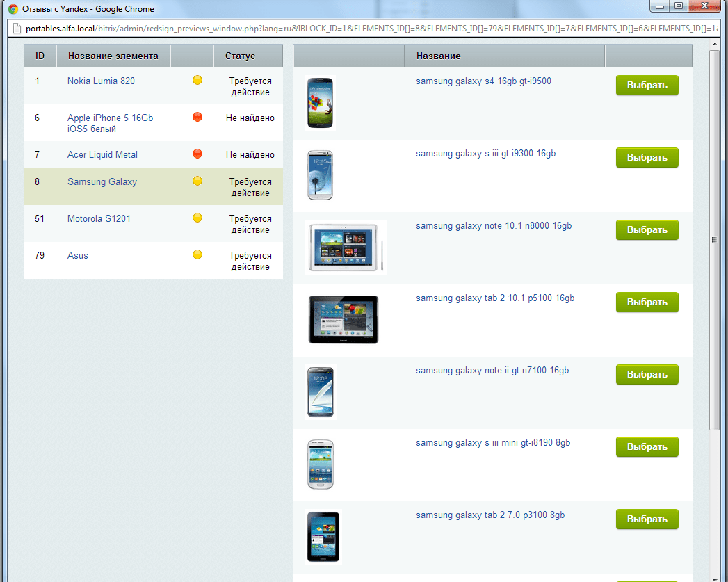Click the Не найдено status for Apple iPhone 5
This screenshot has height=582, width=728.
250,118
